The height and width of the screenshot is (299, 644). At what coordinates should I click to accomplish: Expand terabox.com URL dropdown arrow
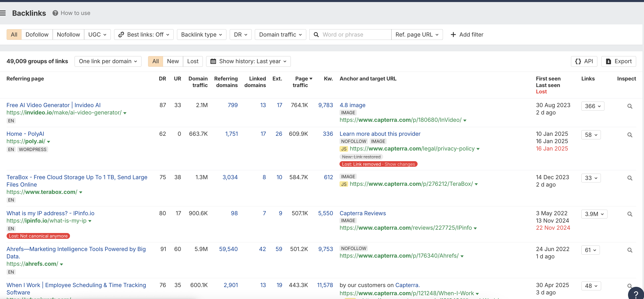(x=81, y=192)
